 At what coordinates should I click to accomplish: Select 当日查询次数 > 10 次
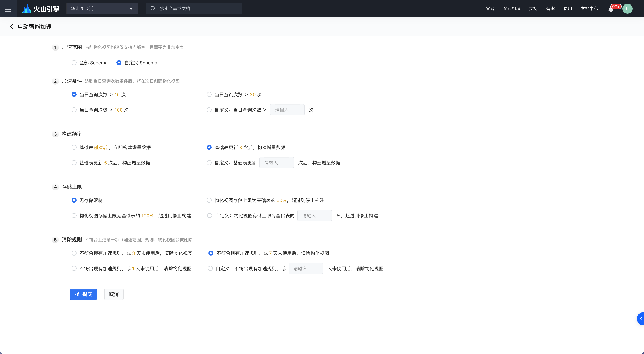(x=74, y=94)
